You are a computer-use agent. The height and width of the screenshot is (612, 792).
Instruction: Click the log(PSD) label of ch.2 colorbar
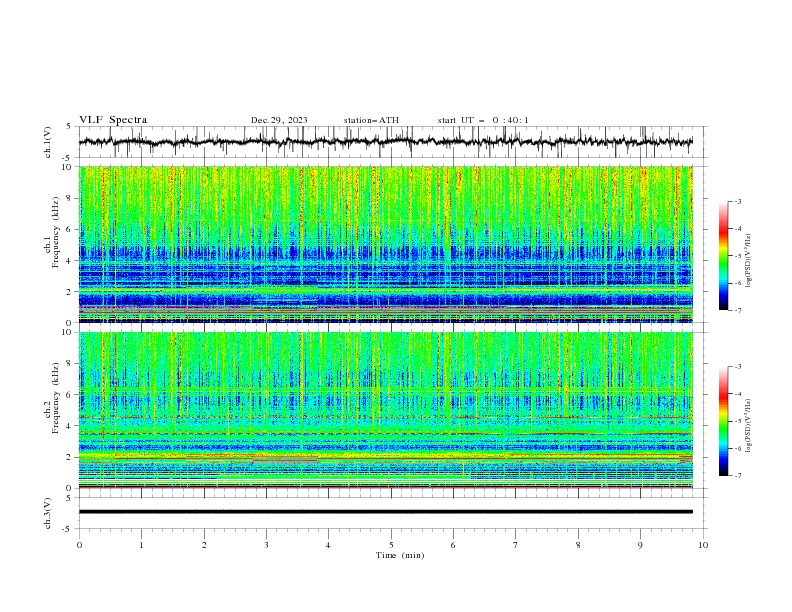[748, 425]
